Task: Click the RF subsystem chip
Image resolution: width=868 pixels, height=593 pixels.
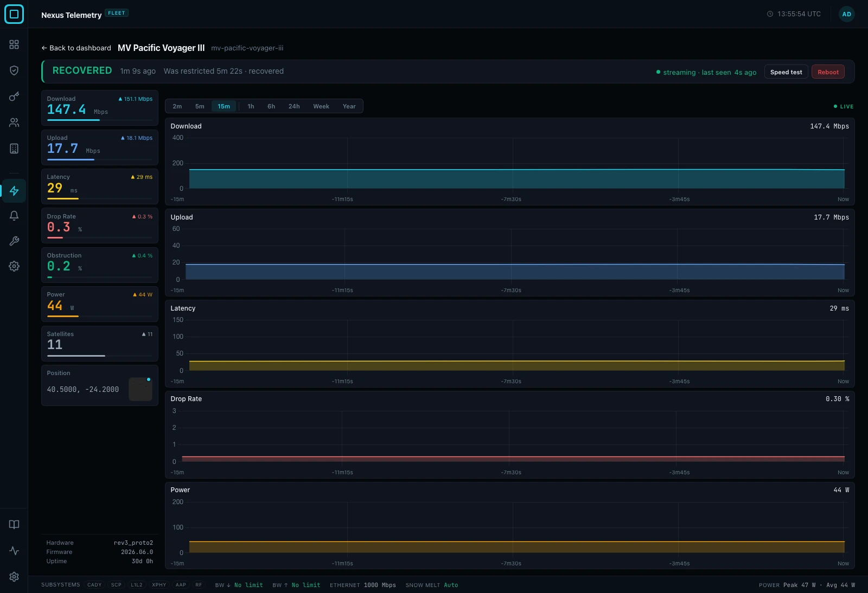Action: coord(199,585)
